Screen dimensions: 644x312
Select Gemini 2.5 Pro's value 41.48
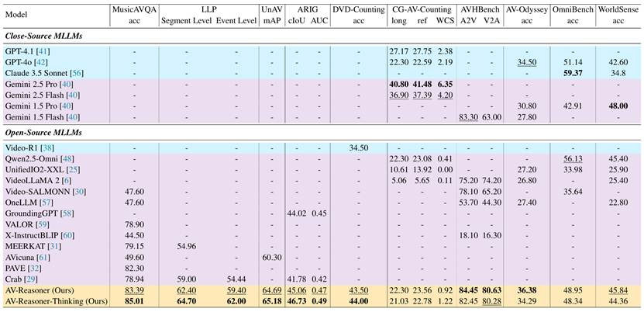[422, 85]
